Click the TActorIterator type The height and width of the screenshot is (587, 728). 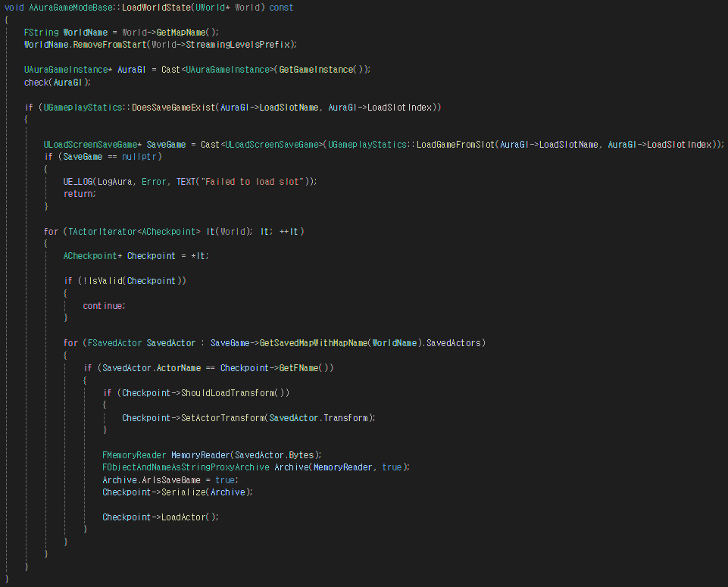tap(102, 232)
